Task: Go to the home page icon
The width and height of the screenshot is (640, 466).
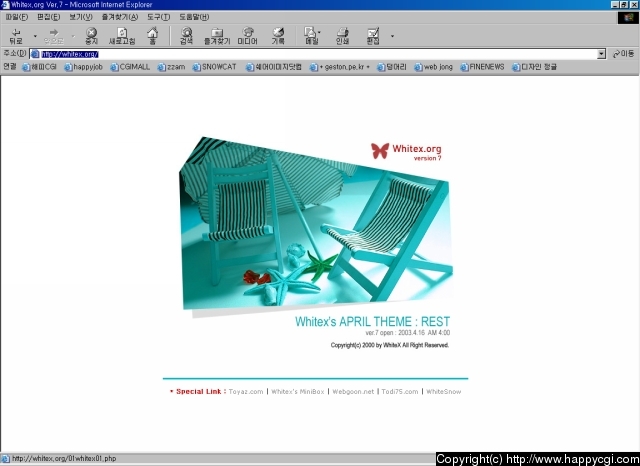Action: (x=153, y=36)
